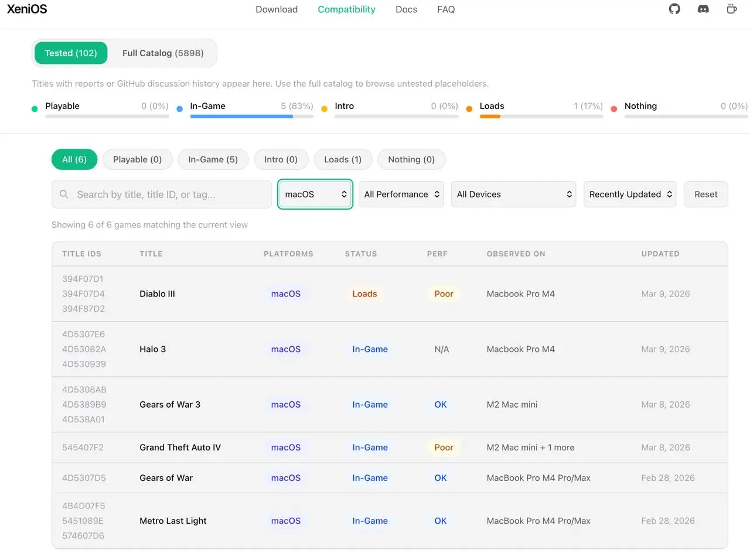Click title ID 4D5307D5
The height and width of the screenshot is (560, 750).
point(84,478)
